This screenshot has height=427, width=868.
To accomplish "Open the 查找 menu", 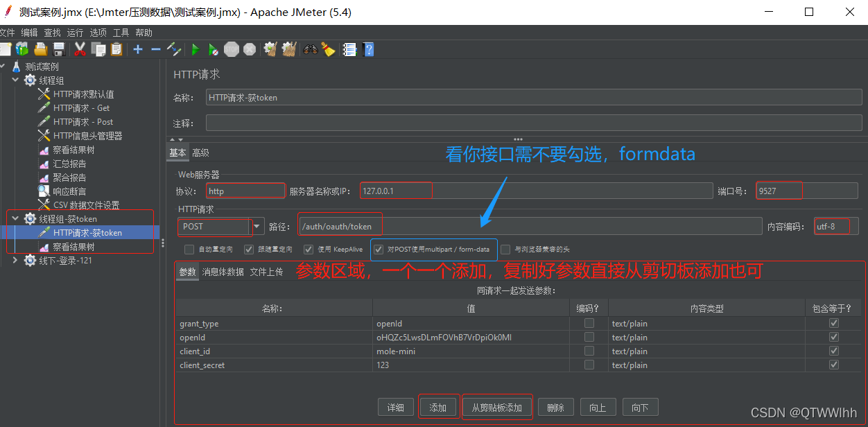I will click(x=52, y=33).
